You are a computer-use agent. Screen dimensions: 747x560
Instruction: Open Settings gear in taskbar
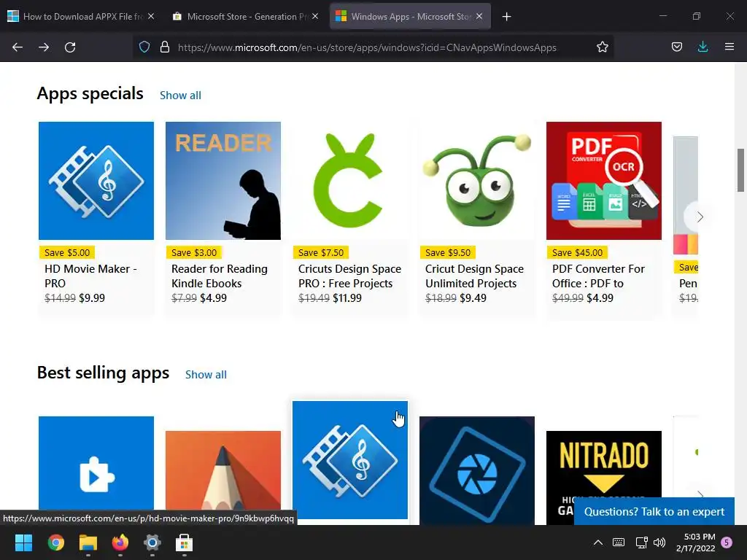click(152, 542)
